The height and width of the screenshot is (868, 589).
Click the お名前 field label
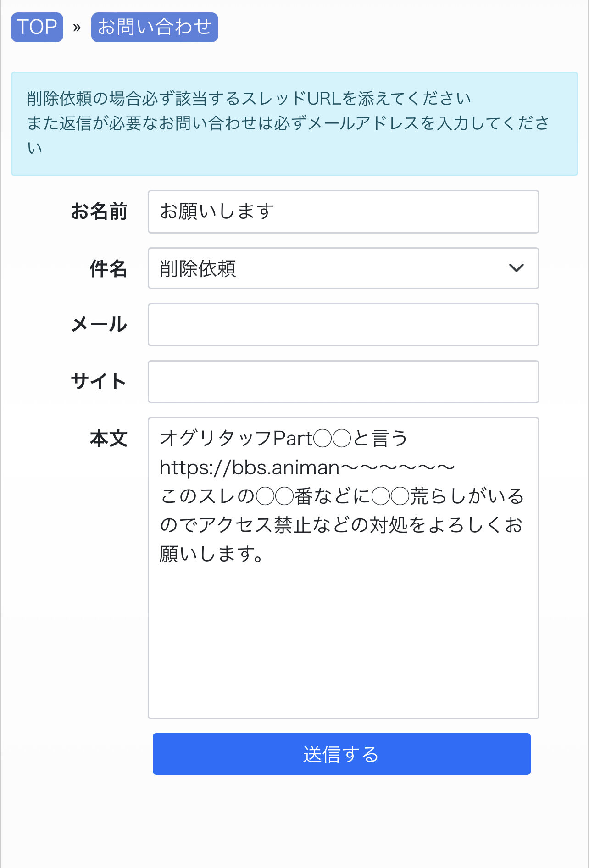[x=99, y=212]
